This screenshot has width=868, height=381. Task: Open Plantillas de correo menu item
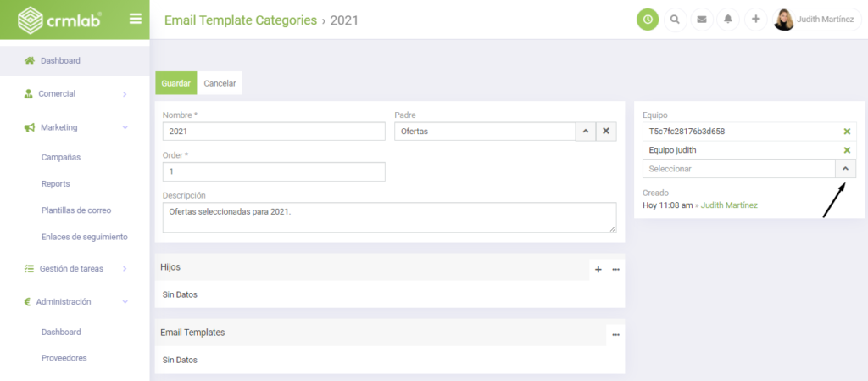(x=76, y=210)
